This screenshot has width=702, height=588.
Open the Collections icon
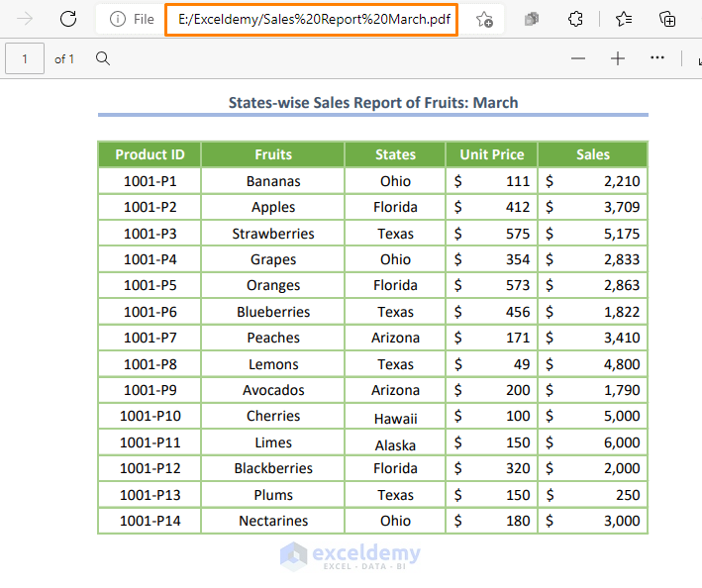[x=668, y=19]
